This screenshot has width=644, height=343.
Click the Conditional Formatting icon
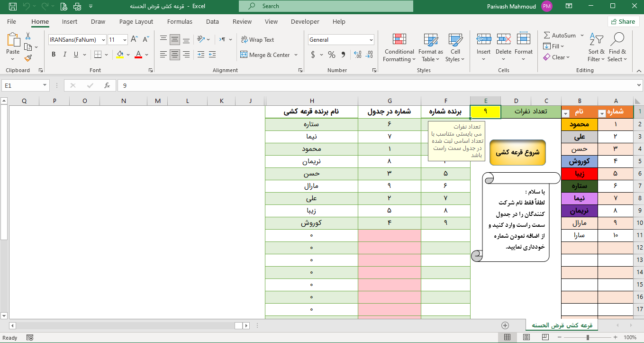[x=399, y=40]
